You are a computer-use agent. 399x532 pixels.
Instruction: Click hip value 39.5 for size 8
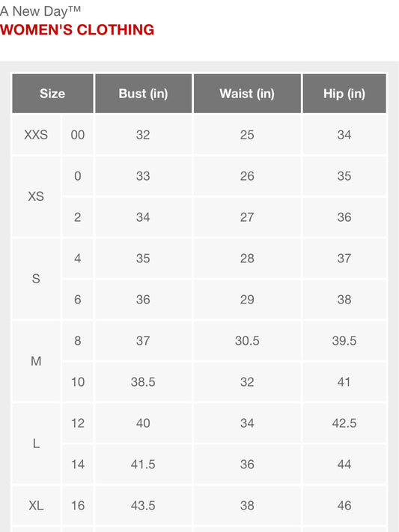(x=344, y=341)
